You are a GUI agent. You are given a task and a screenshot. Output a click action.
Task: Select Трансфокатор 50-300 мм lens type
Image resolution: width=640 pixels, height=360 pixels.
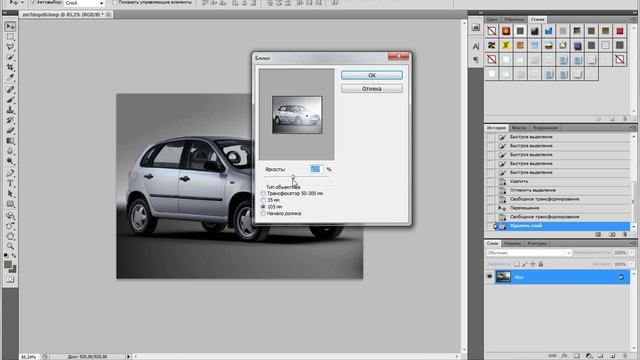pyautogui.click(x=263, y=193)
